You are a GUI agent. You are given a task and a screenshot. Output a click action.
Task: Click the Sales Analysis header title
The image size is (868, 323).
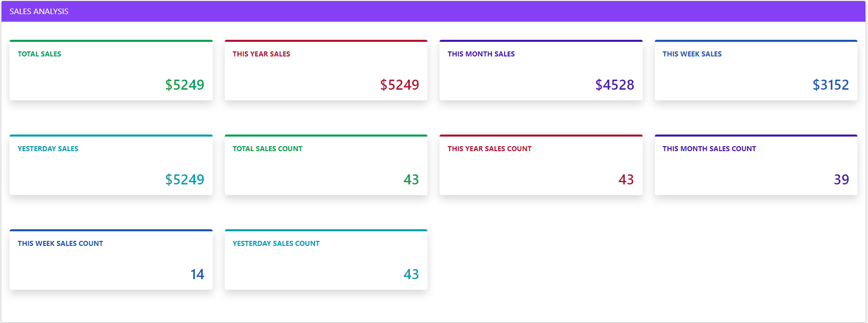pos(39,12)
